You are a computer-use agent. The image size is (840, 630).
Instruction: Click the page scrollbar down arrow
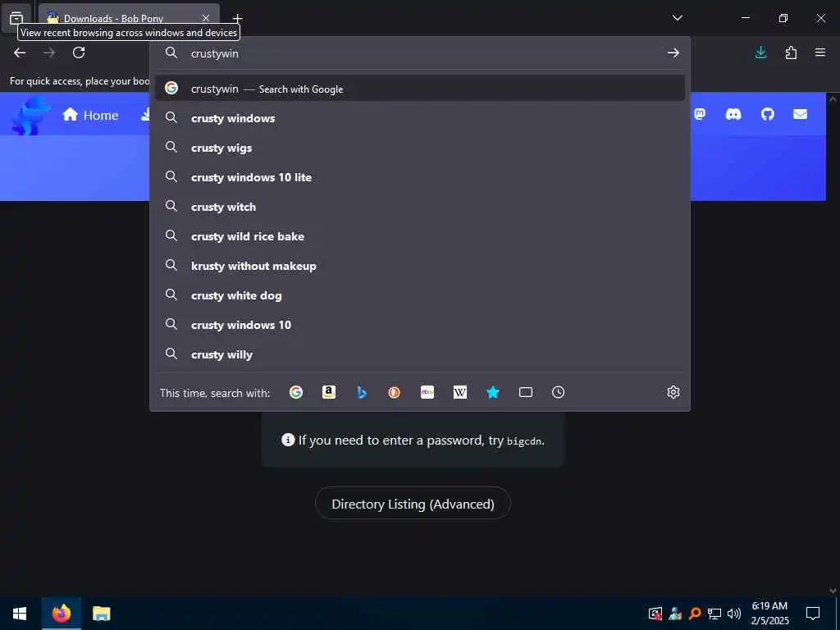pyautogui.click(x=833, y=591)
